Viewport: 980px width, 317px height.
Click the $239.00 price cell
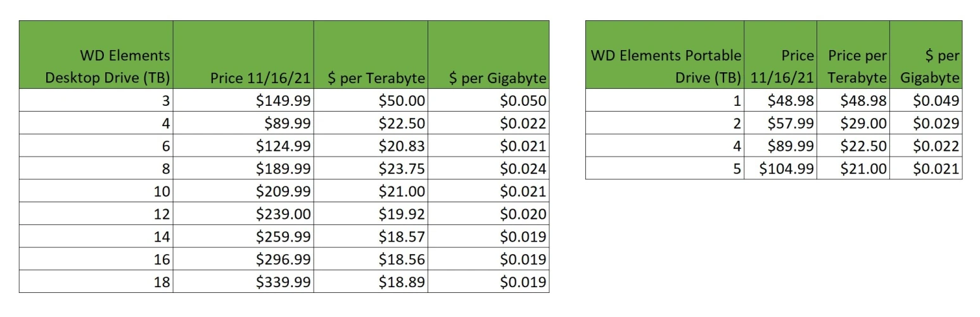283,214
